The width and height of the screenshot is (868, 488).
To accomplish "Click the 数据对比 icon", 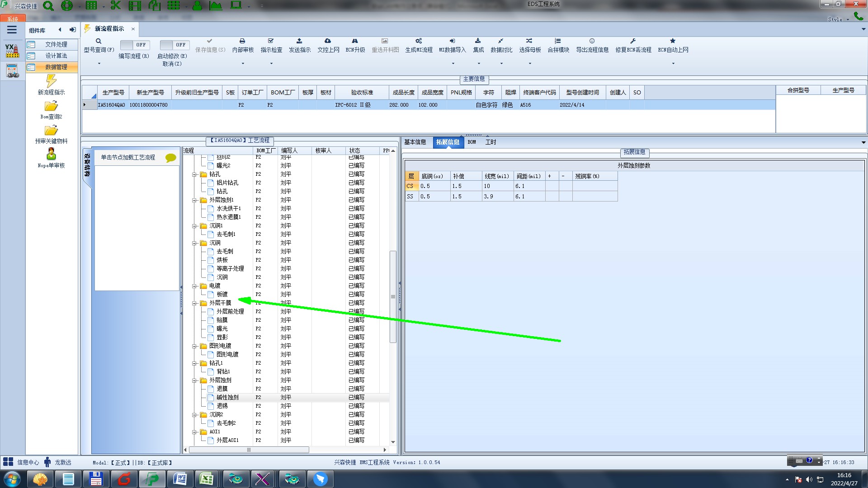I will click(x=501, y=41).
